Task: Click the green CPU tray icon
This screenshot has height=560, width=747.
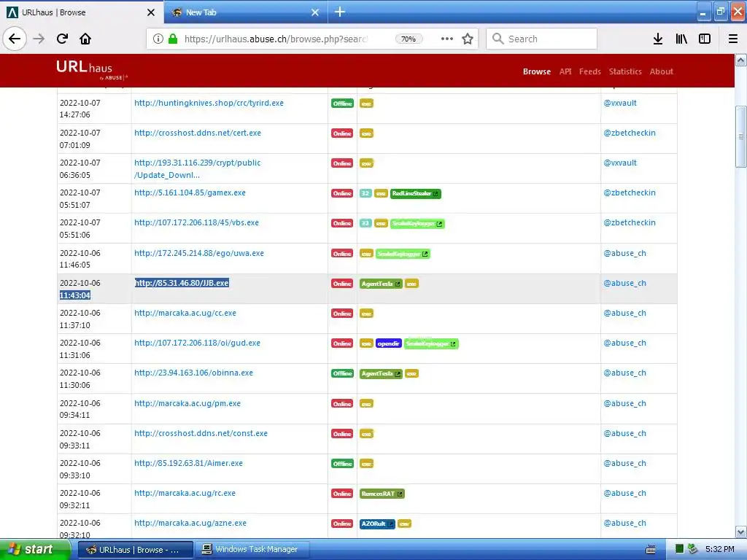Action: click(680, 550)
